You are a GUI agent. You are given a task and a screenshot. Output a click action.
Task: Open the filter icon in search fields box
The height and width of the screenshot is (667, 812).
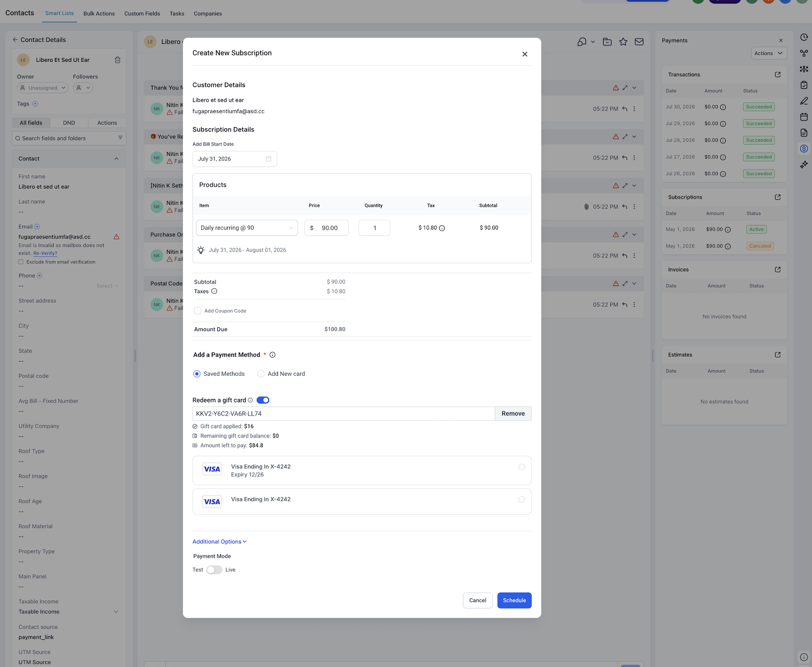point(120,138)
